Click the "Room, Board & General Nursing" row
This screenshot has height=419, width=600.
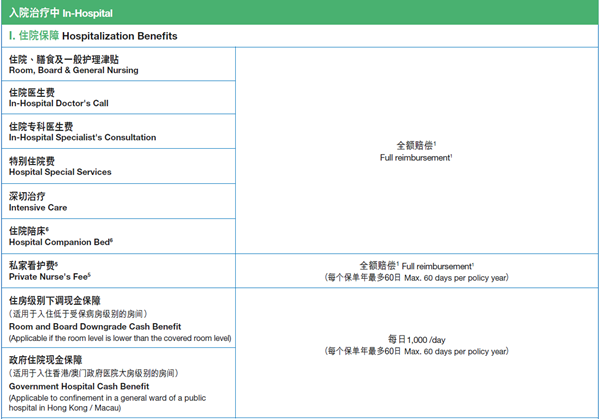coord(74,71)
